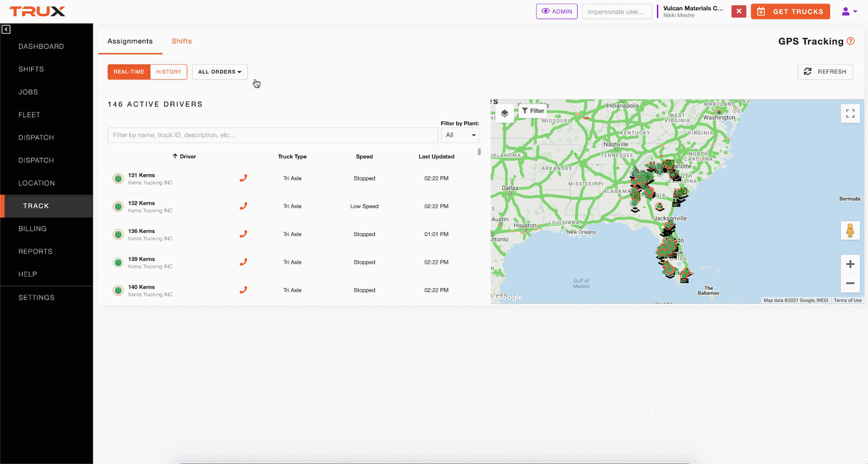This screenshot has width=868, height=464.
Task: Collapse the sidebar with the arrow icon
Action: (x=6, y=29)
